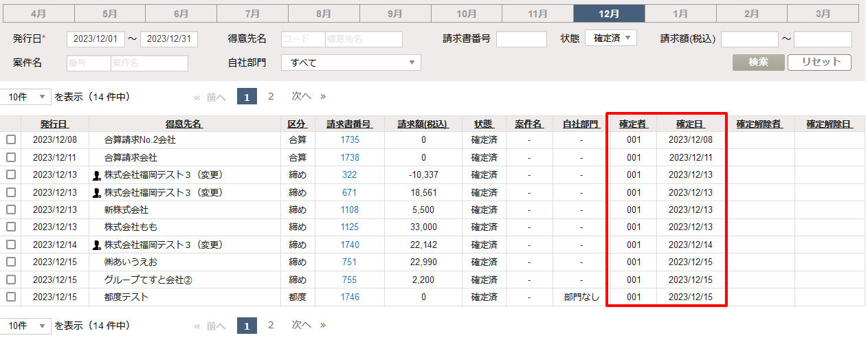This screenshot has width=868, height=340.
Task: Expand the 自社部門 すべて dropdown
Action: 351,63
